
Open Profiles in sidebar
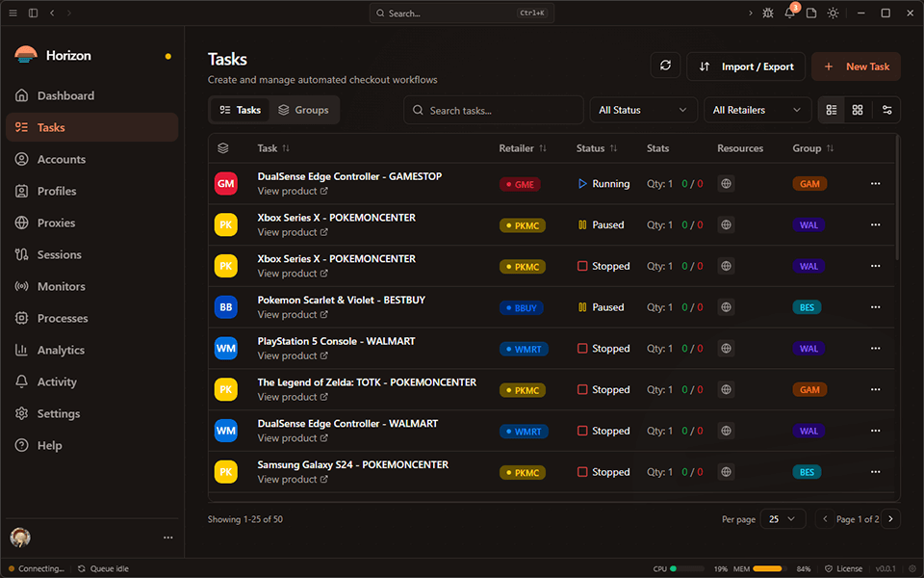[x=92, y=191]
